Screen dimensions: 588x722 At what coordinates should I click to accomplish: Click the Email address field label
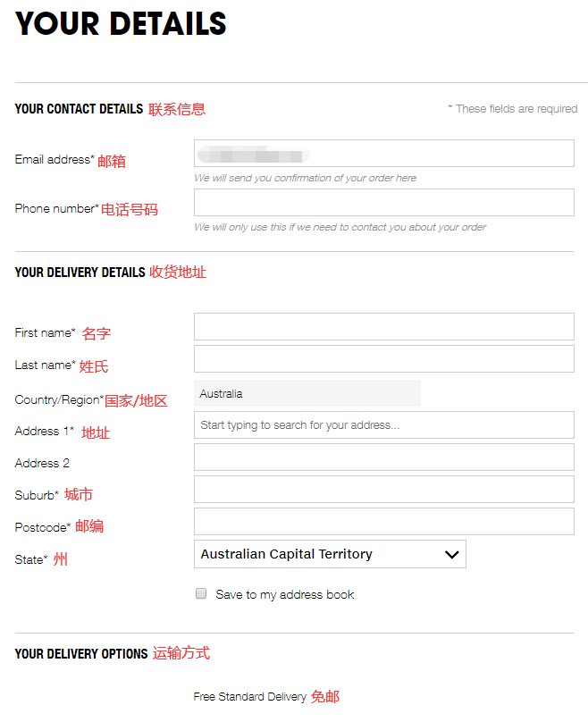(54, 160)
